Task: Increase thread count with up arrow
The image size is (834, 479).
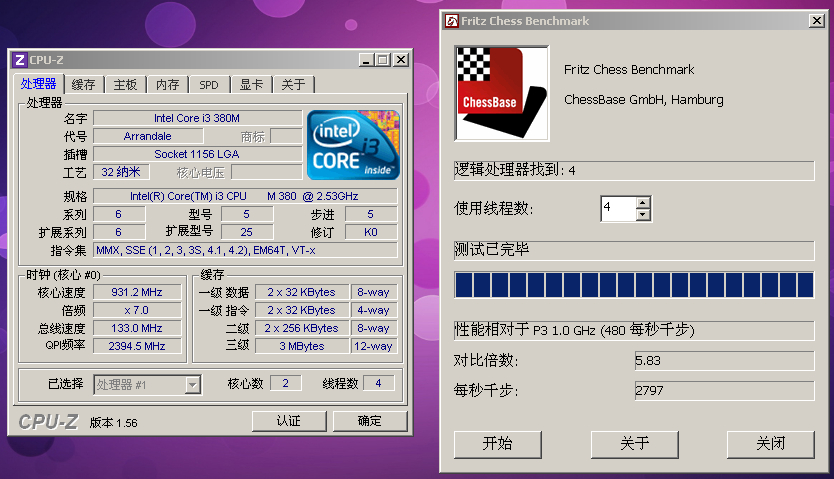Action: click(643, 203)
